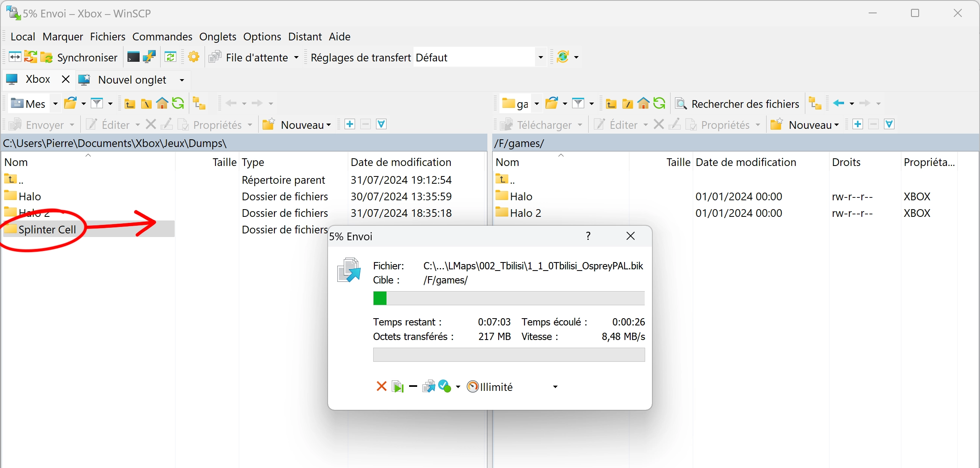Go to remote home directory icon
This screenshot has height=468, width=980.
coord(644,104)
